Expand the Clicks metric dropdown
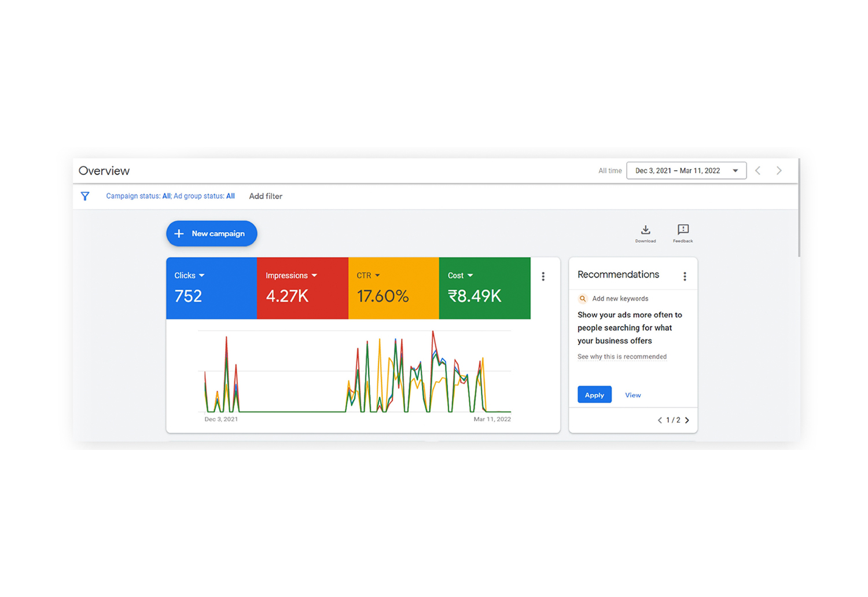The height and width of the screenshot is (597, 868). (x=201, y=276)
